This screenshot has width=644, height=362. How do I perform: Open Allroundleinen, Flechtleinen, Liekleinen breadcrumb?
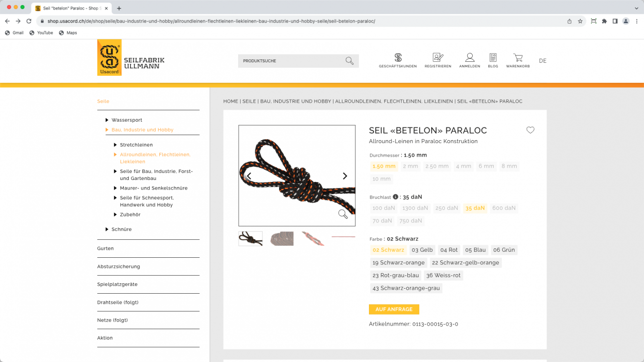click(394, 101)
